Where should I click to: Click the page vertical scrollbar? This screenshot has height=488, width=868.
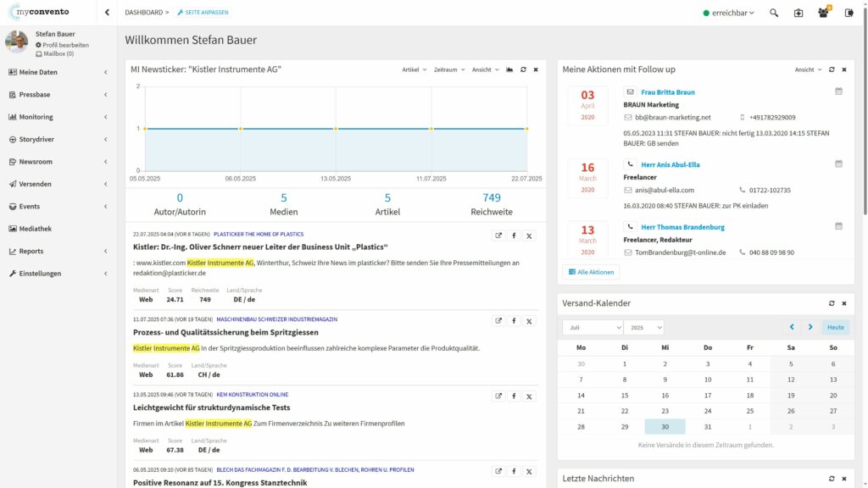tap(865, 111)
